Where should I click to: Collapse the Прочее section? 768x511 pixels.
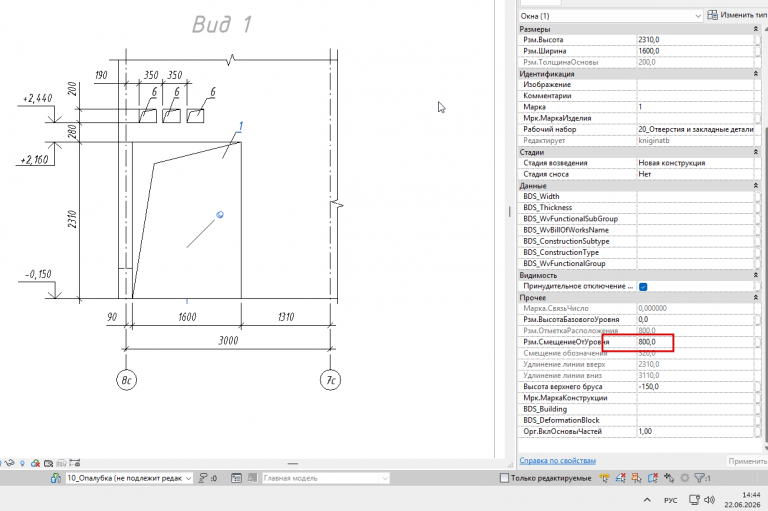click(756, 297)
